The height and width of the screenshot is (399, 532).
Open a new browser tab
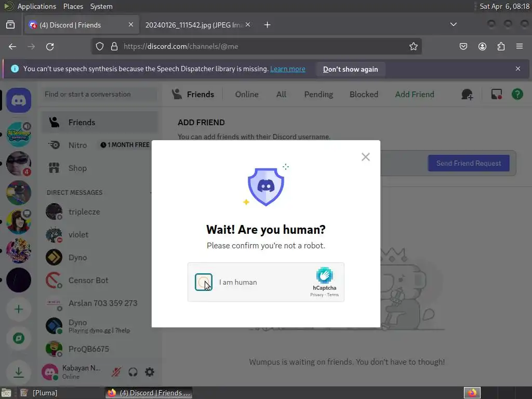268,25
